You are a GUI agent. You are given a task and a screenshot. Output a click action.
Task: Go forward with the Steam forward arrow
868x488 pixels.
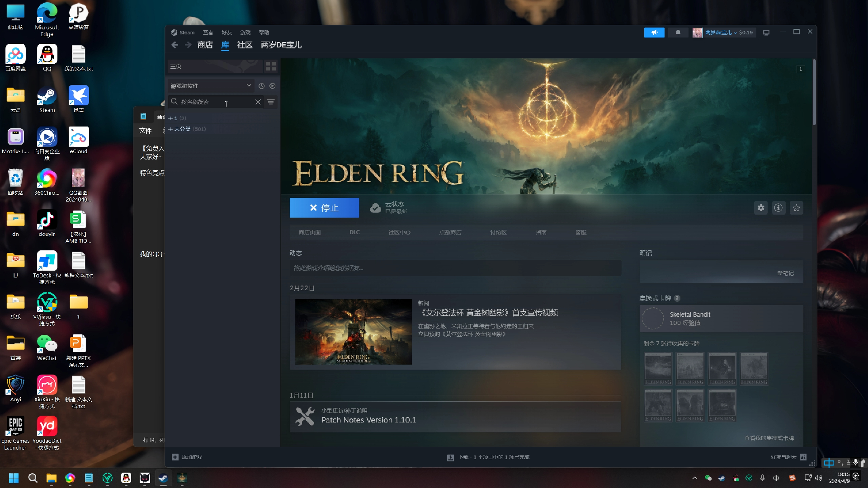pos(188,45)
